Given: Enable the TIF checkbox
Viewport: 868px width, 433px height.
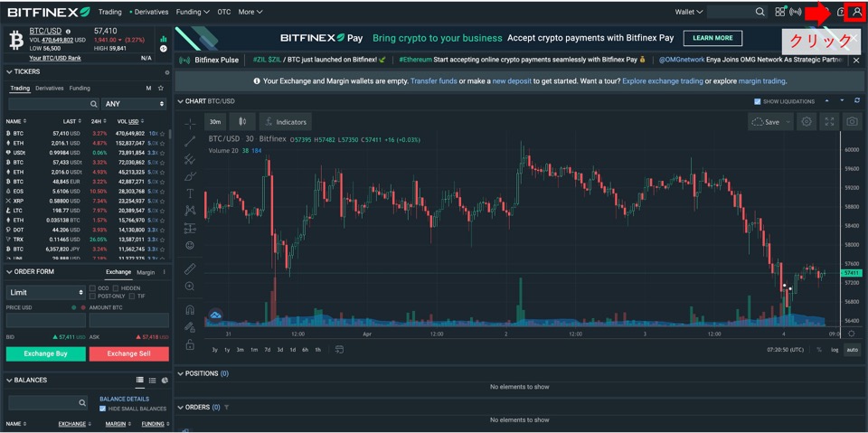Looking at the screenshot, I should [132, 297].
